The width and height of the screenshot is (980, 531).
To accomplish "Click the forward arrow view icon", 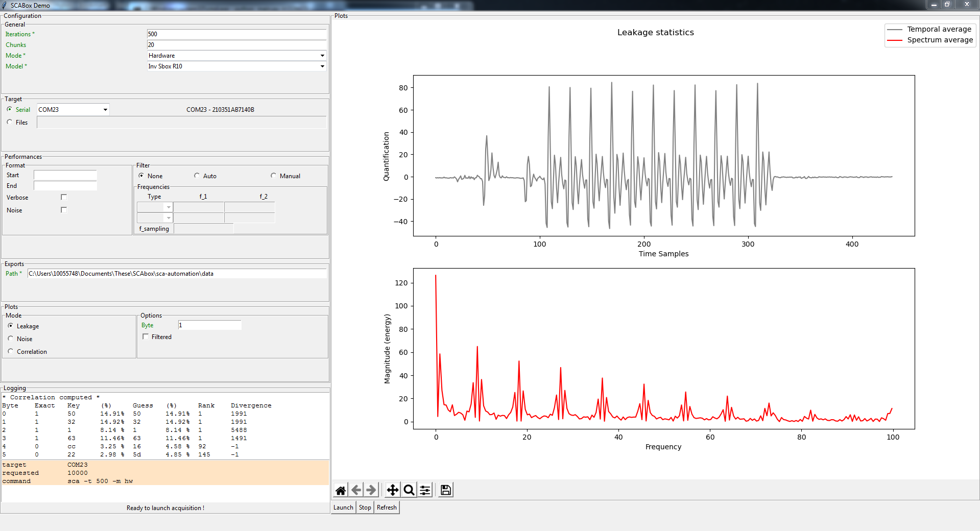I will click(371, 490).
